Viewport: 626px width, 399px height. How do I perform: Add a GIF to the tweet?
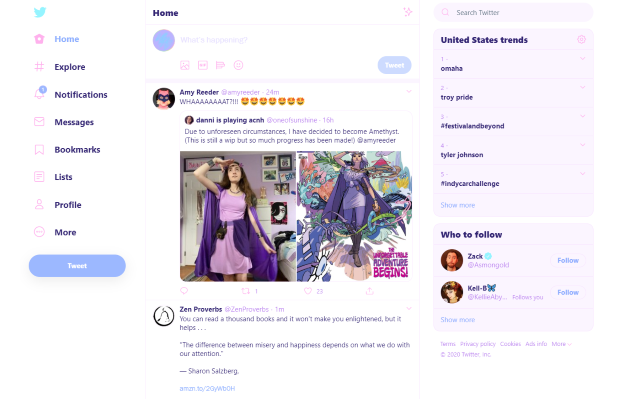pos(203,65)
